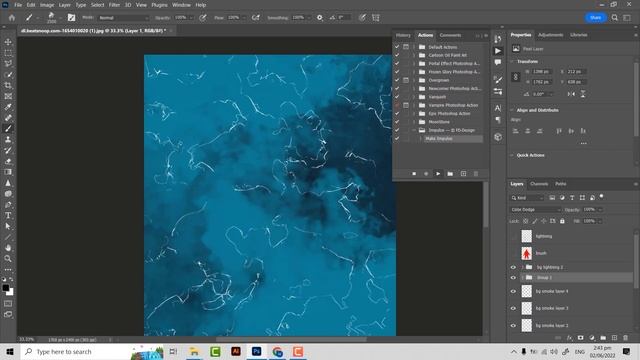Screen dimensions: 640x360
Task: Toggle Vampire Photoshop Action checkmark
Action: coord(397,105)
